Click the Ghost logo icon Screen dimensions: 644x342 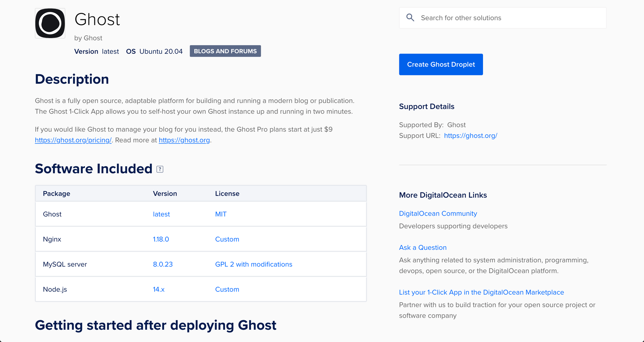50,23
